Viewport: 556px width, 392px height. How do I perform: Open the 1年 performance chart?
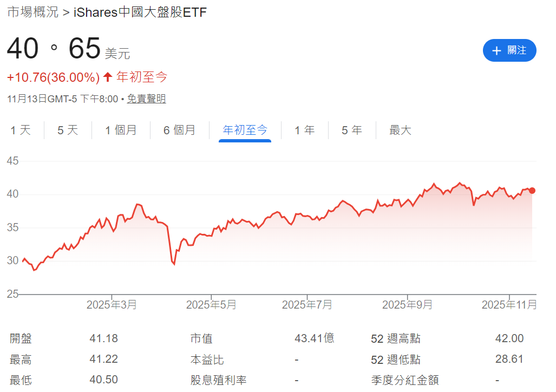(x=305, y=130)
